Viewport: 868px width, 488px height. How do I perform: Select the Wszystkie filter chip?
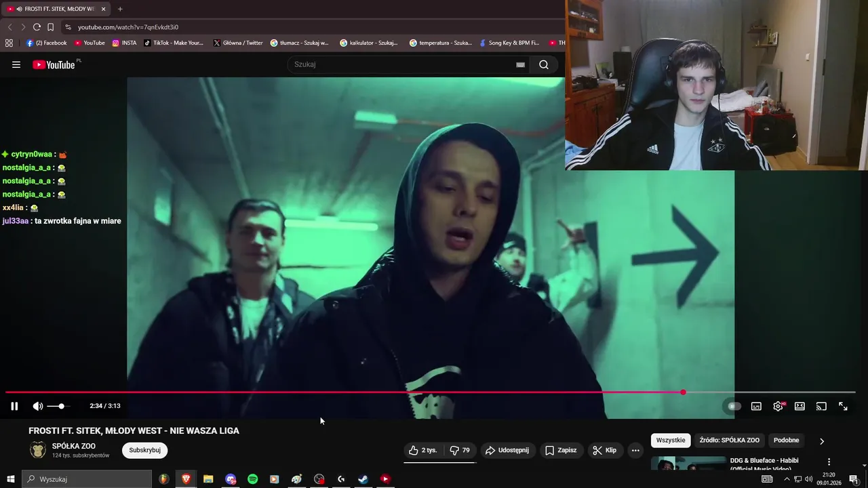tap(671, 441)
